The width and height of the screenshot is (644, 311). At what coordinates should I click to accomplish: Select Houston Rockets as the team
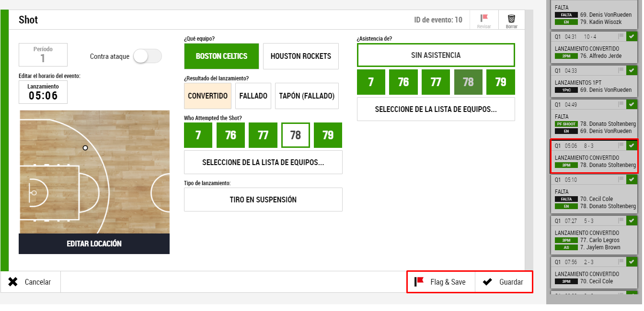301,56
